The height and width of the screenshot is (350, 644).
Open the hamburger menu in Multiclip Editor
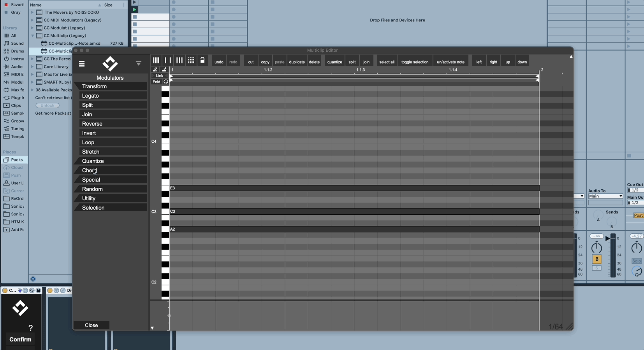pyautogui.click(x=82, y=64)
